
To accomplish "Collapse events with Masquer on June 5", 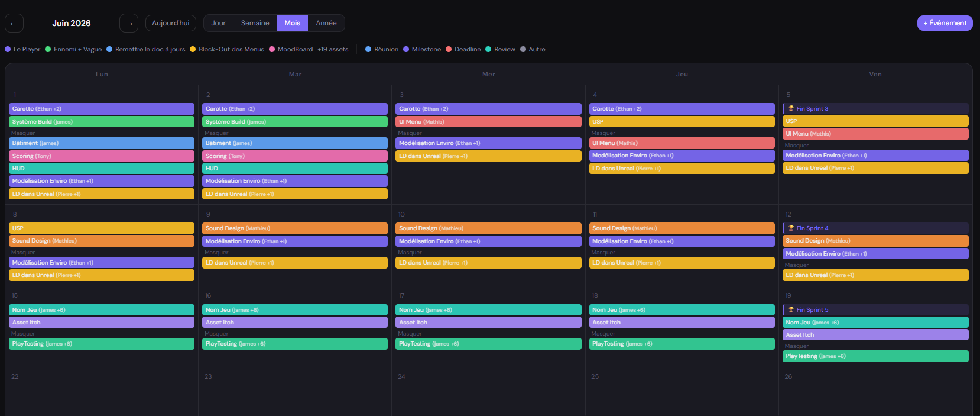I will point(797,146).
